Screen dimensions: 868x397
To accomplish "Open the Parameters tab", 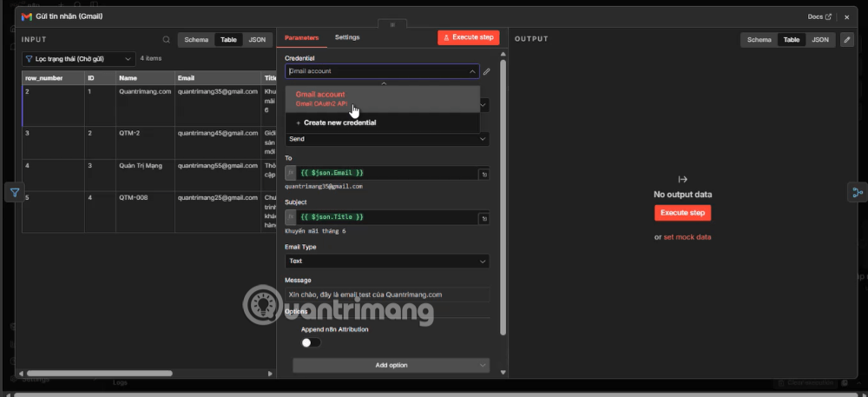I will [302, 37].
